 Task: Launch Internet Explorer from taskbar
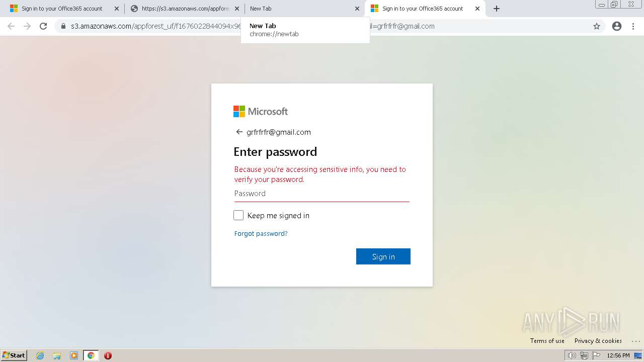tap(40, 355)
